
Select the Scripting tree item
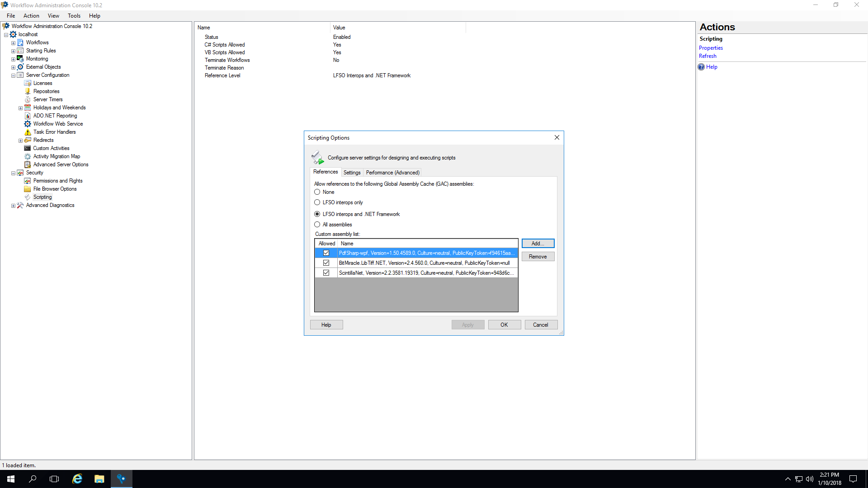pos(42,197)
